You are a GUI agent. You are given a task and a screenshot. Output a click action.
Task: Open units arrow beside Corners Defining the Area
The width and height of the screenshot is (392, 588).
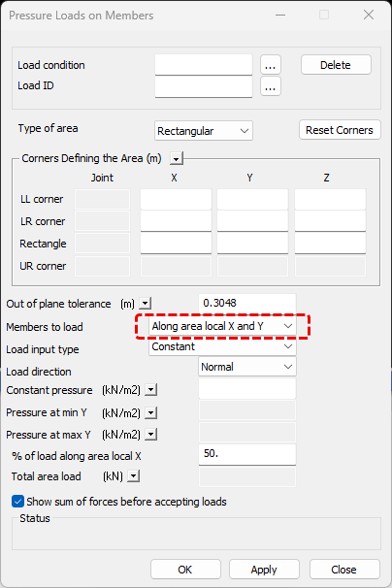177,158
